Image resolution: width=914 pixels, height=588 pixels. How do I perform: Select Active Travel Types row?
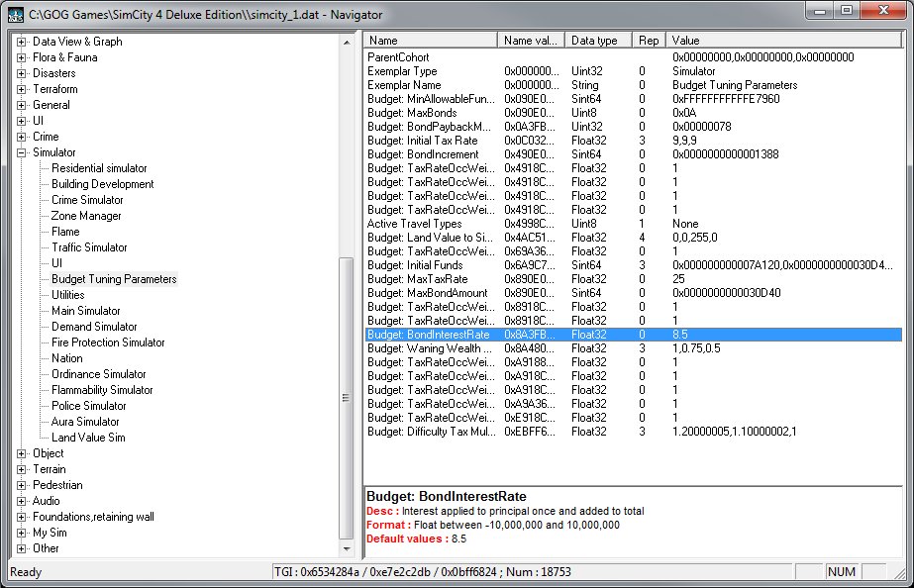coord(633,224)
